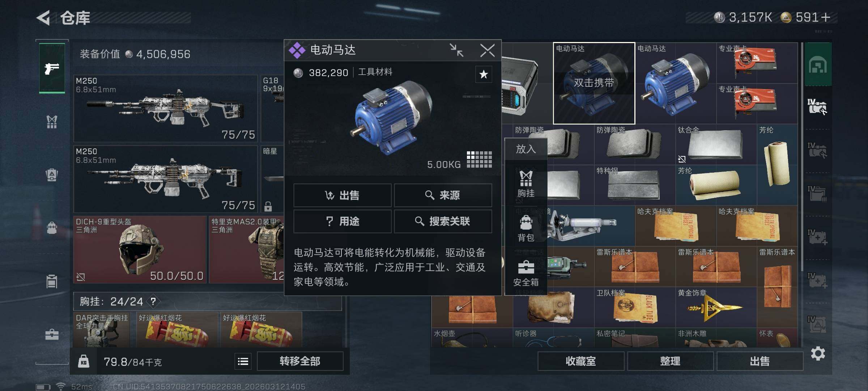Select 背包 in the 放入 menu
868x391 pixels.
(x=526, y=228)
